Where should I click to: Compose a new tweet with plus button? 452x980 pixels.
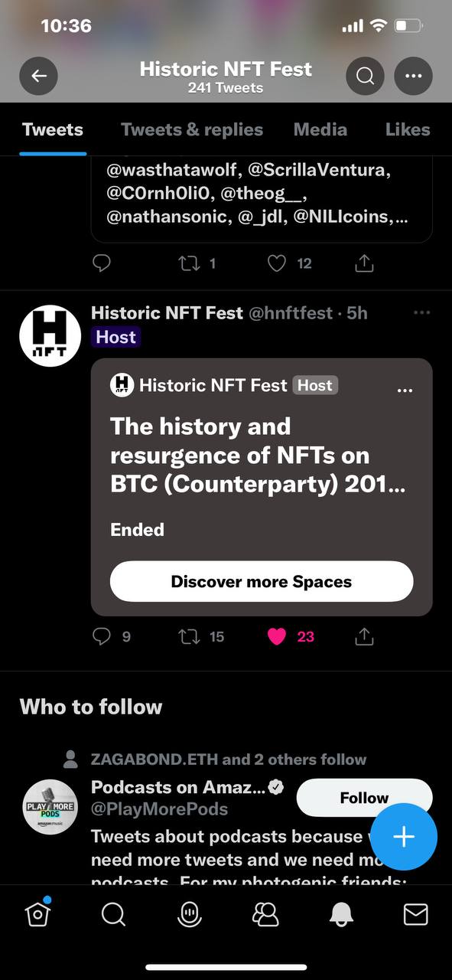pyautogui.click(x=403, y=837)
